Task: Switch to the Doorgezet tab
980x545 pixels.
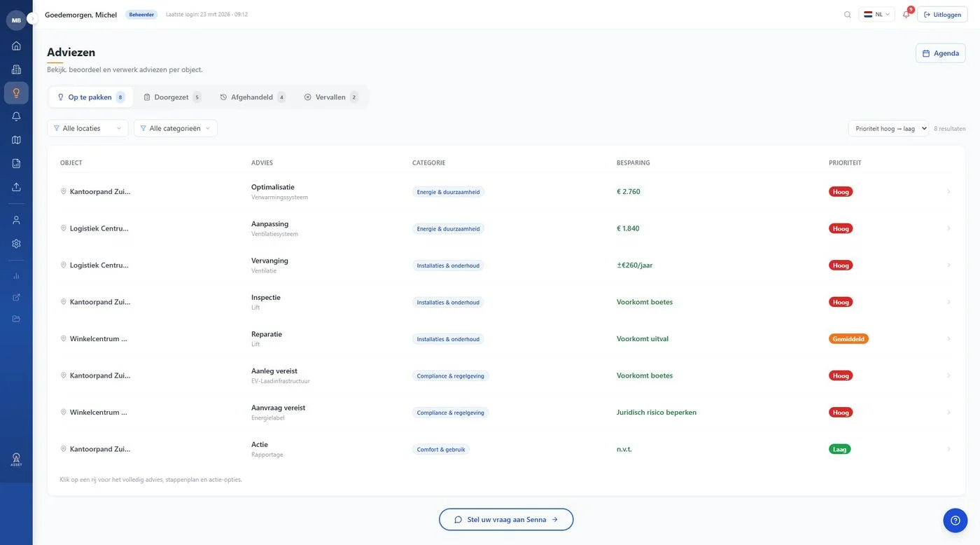Action: point(171,97)
